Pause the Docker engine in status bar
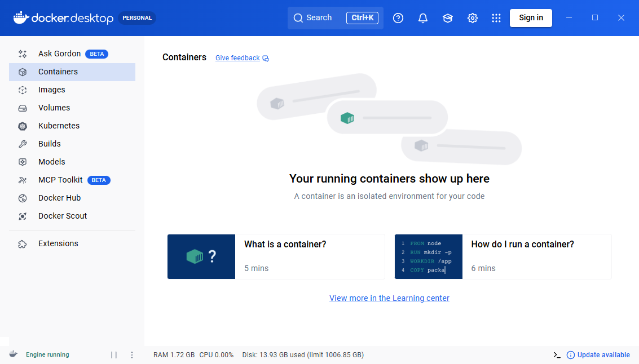This screenshot has width=639, height=364. 114,355
